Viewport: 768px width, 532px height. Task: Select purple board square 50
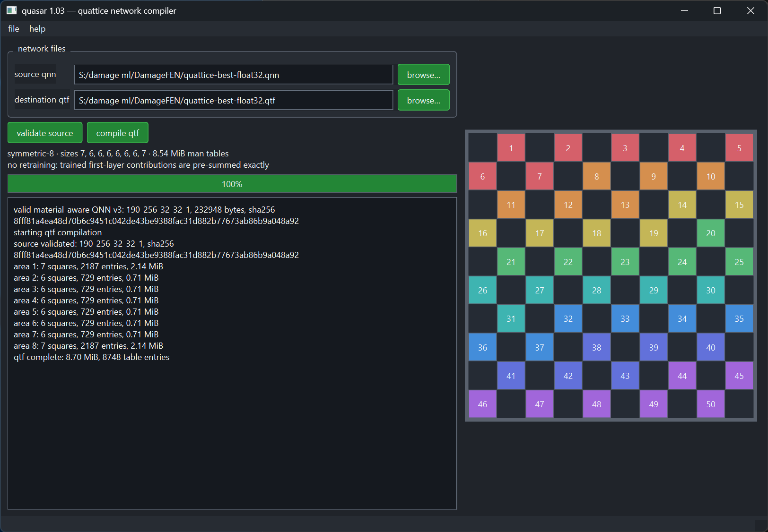(x=711, y=404)
